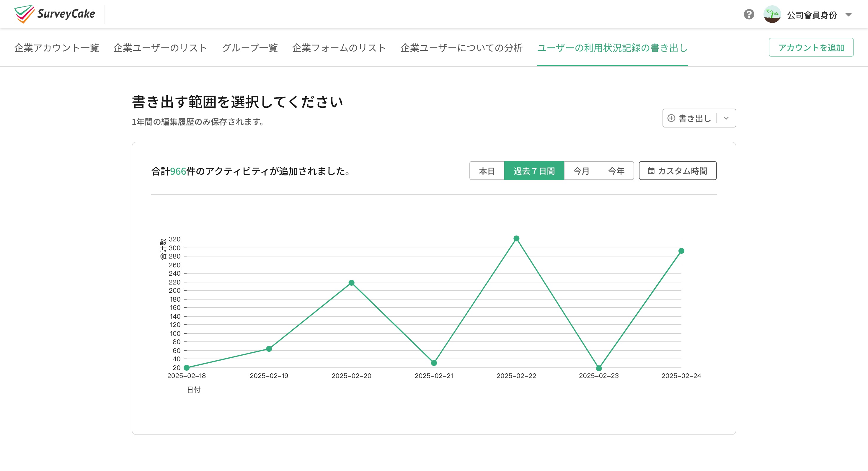Click the 2025-02-20 data point
This screenshot has height=471, width=868.
point(351,283)
